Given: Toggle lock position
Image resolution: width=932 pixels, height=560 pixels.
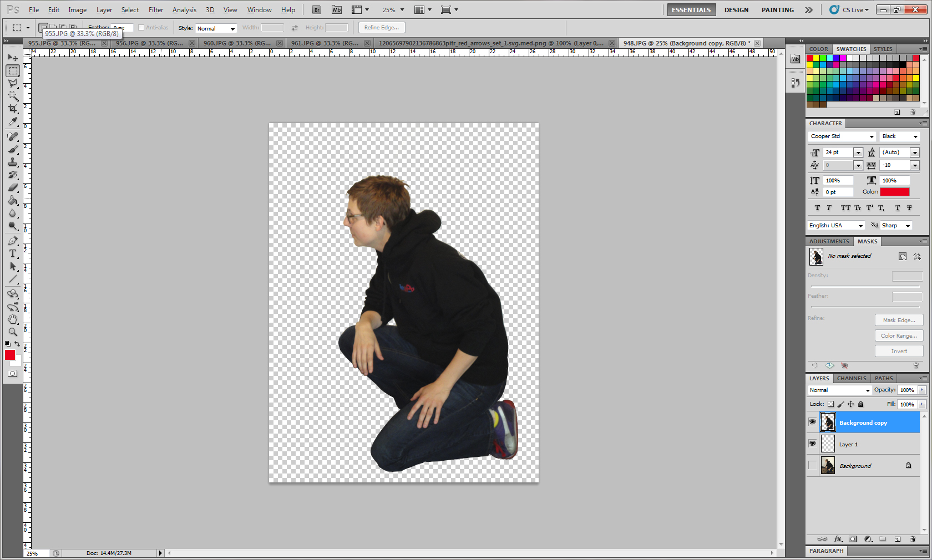Looking at the screenshot, I should click(851, 404).
